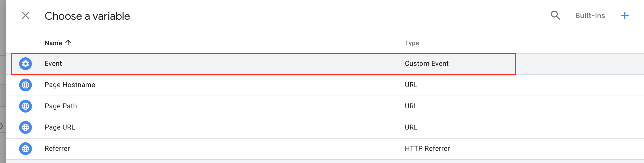This screenshot has width=644, height=163.
Task: Click the Type column header
Action: [412, 43]
